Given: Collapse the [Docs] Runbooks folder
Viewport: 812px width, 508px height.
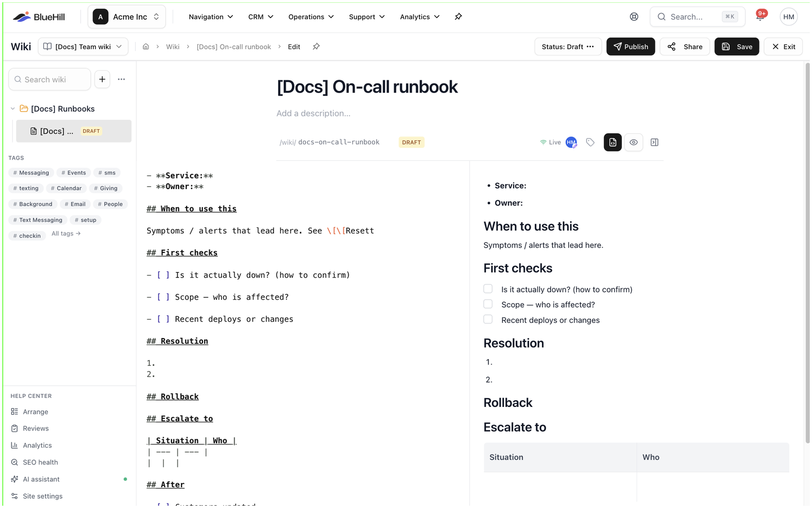Looking at the screenshot, I should (x=13, y=109).
